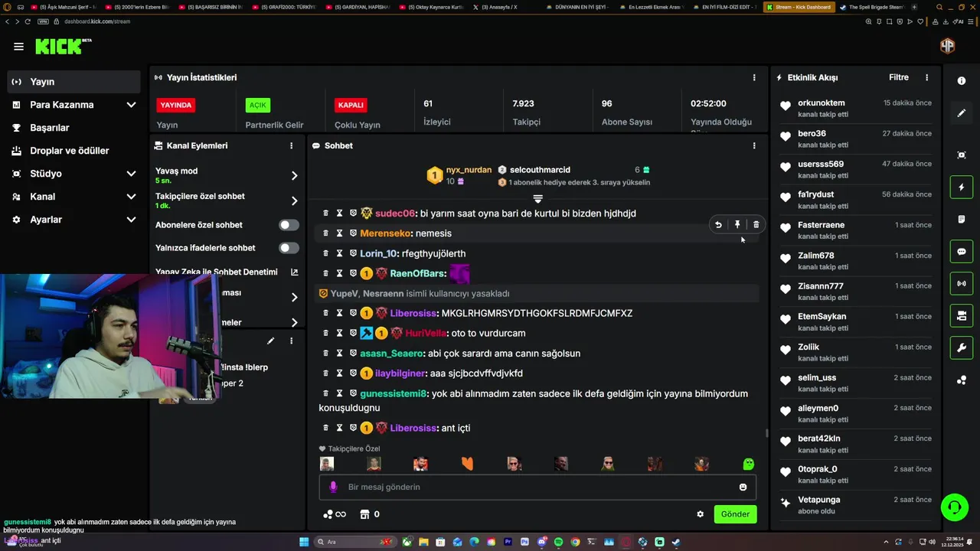Open the profile avatar in the top right
The image size is (980, 551).
click(x=947, y=46)
